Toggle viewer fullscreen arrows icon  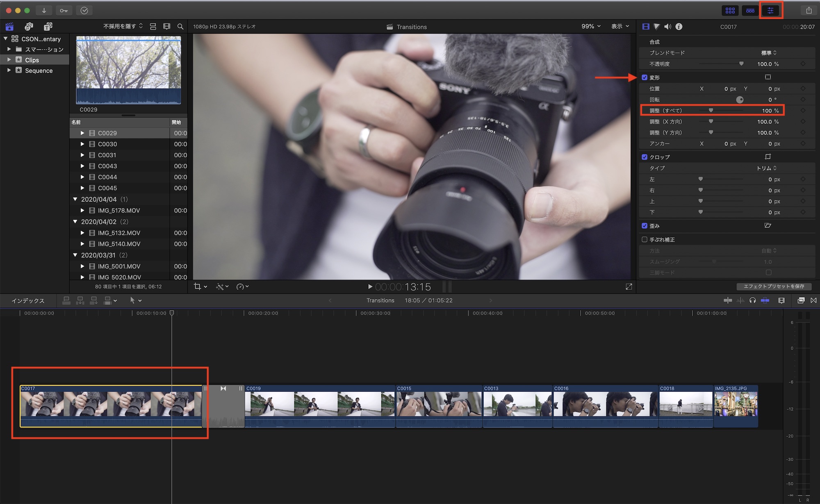pyautogui.click(x=629, y=287)
